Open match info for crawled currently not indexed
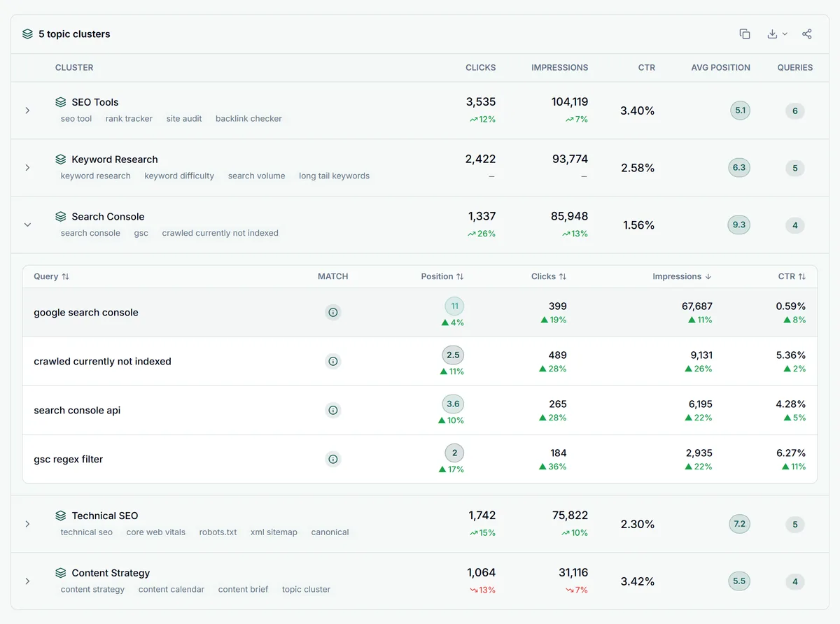 click(x=333, y=362)
